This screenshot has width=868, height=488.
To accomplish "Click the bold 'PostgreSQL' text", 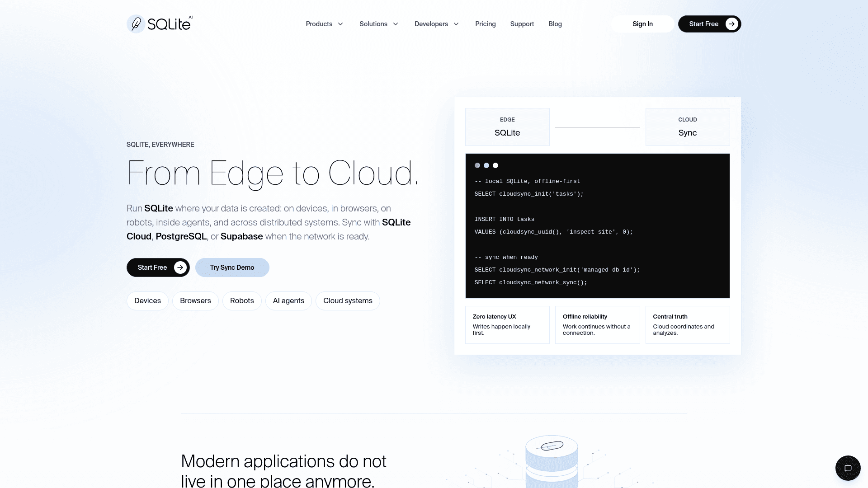I will 181,236.
